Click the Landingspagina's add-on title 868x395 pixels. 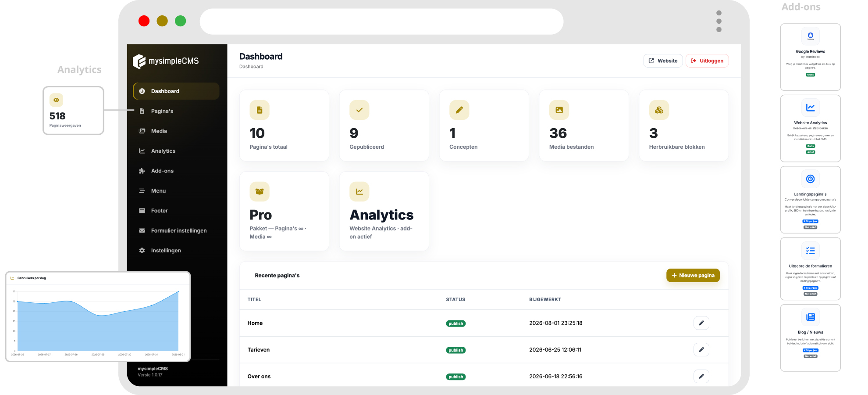point(811,194)
